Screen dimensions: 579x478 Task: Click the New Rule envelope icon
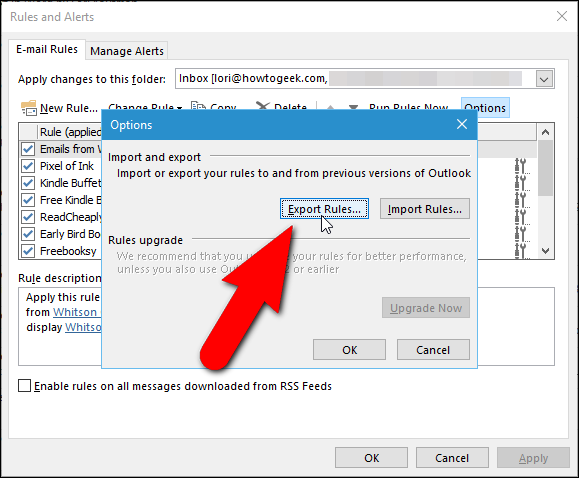tap(28, 108)
